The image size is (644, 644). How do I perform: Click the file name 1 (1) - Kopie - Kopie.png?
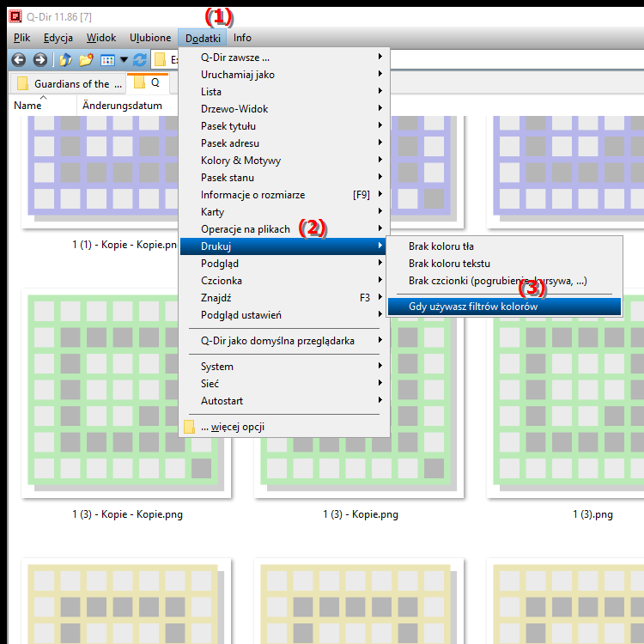point(125,245)
